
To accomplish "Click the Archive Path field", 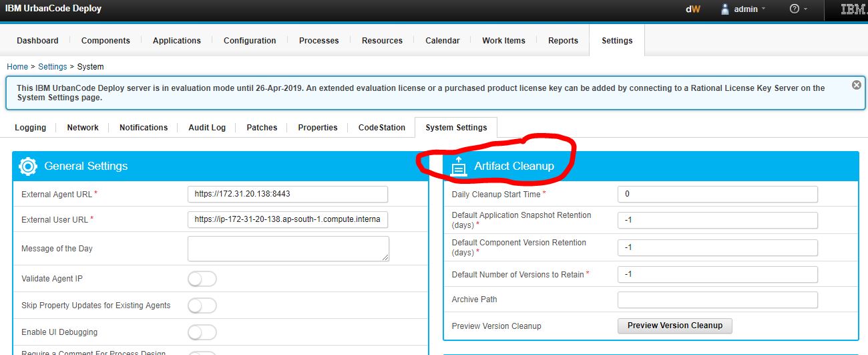I will 718,300.
